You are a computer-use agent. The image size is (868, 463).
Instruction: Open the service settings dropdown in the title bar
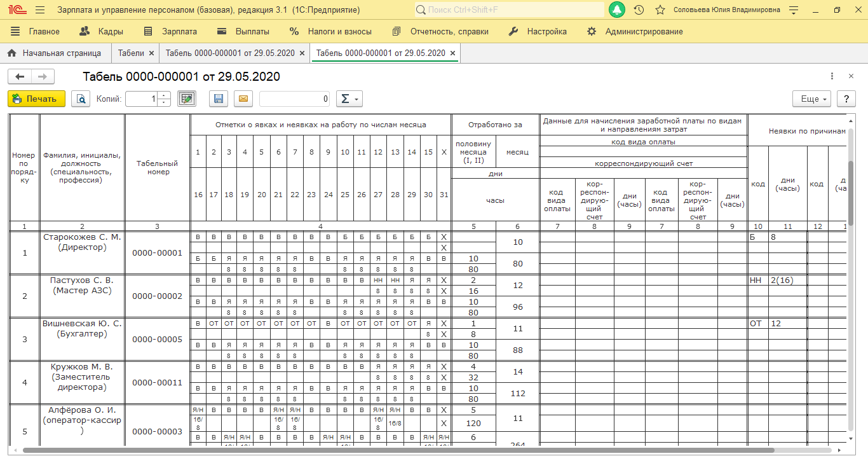792,10
